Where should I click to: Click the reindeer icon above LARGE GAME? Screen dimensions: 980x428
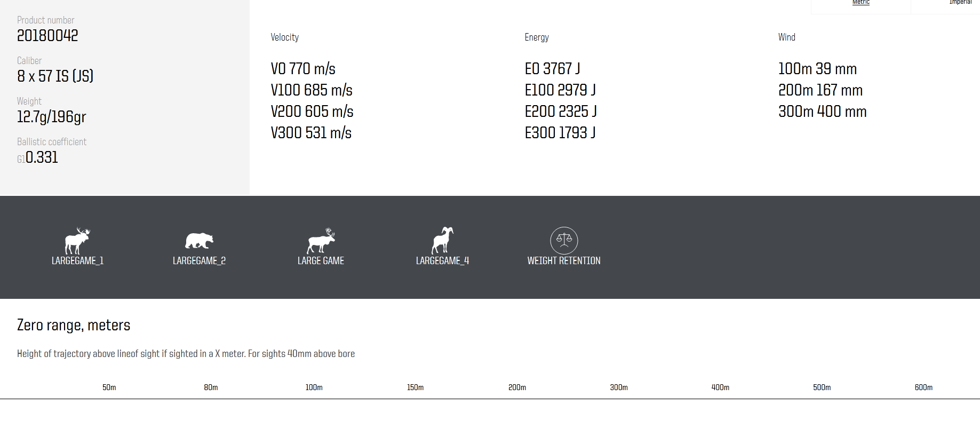321,241
